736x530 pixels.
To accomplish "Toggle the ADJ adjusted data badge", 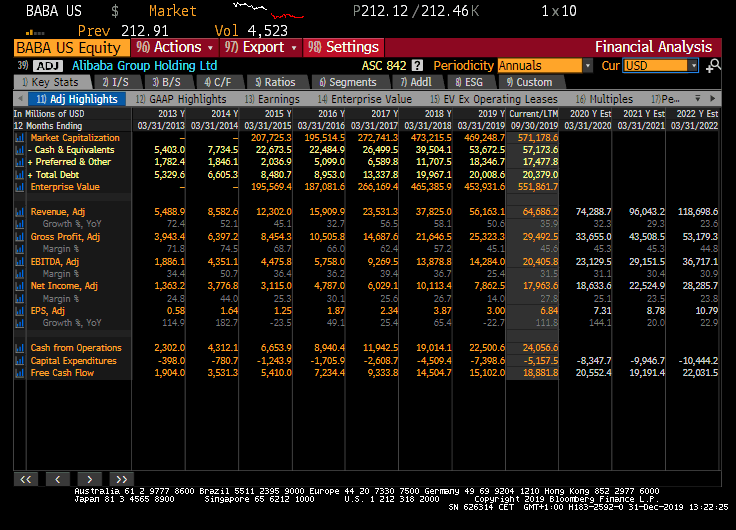I will pyautogui.click(x=48, y=66).
